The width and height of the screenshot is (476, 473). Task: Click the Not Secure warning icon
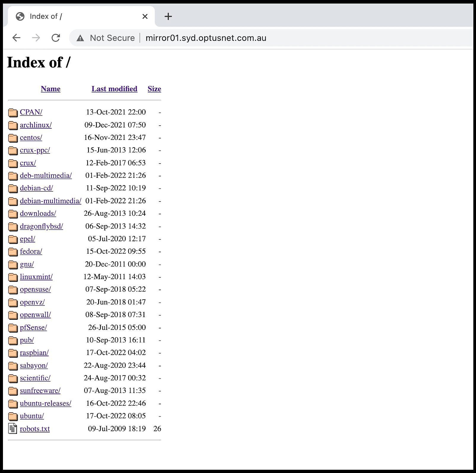[80, 38]
